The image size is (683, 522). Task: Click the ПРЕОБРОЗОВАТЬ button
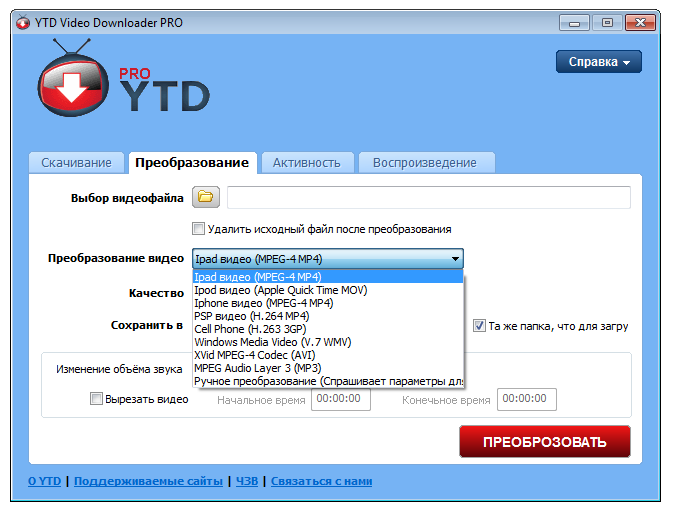coord(544,442)
